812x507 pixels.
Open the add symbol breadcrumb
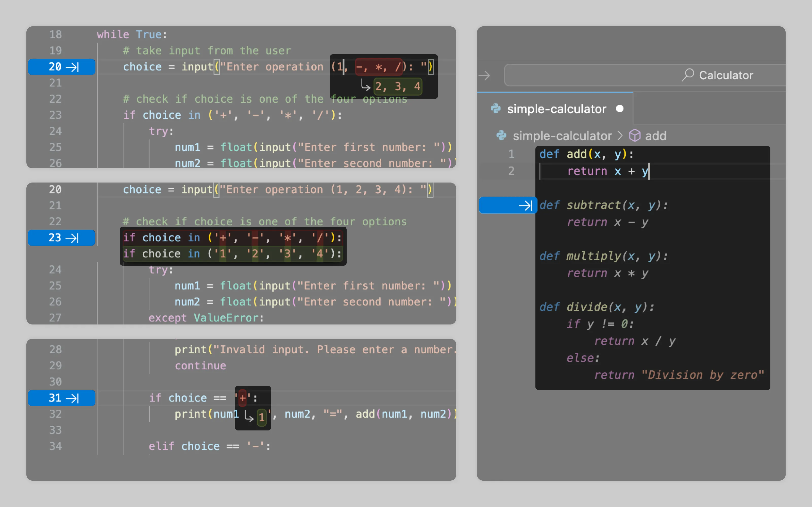pyautogui.click(x=656, y=136)
